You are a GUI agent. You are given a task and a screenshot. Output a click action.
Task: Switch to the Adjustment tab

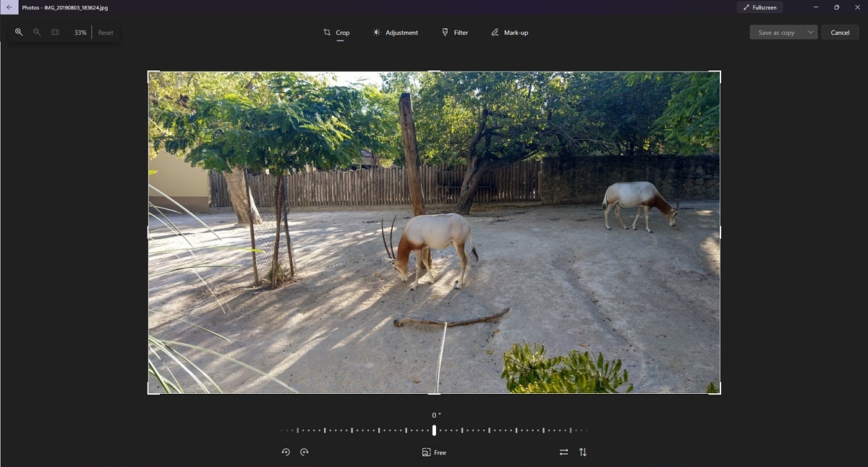[x=395, y=33]
